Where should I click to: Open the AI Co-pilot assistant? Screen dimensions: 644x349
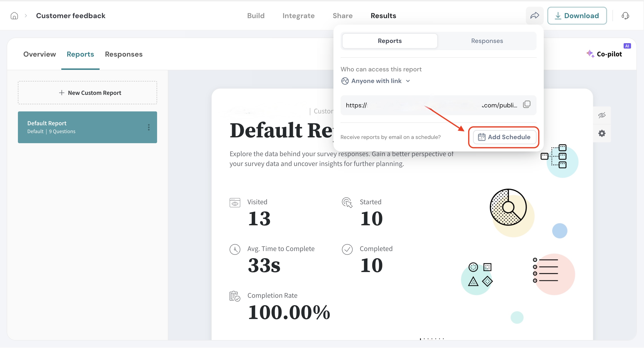(x=604, y=54)
